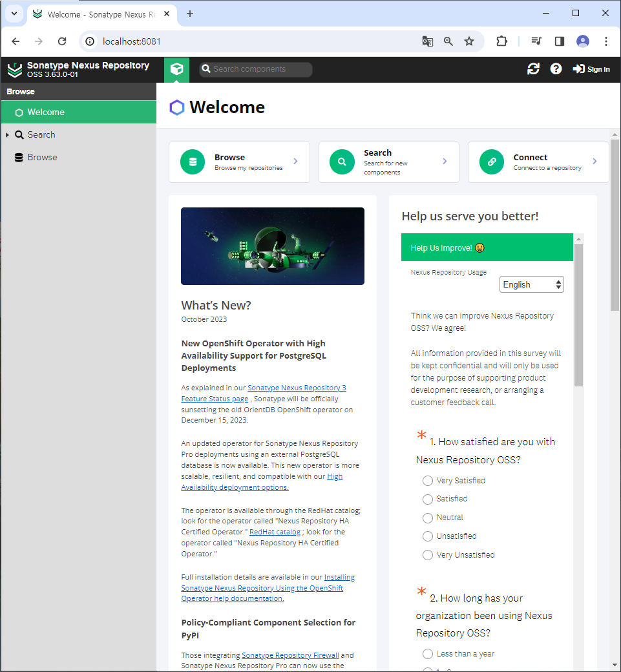Screen dimensions: 621x672
Task: Close the Welcome - Sonatype Nexus tab
Action: pos(167,14)
